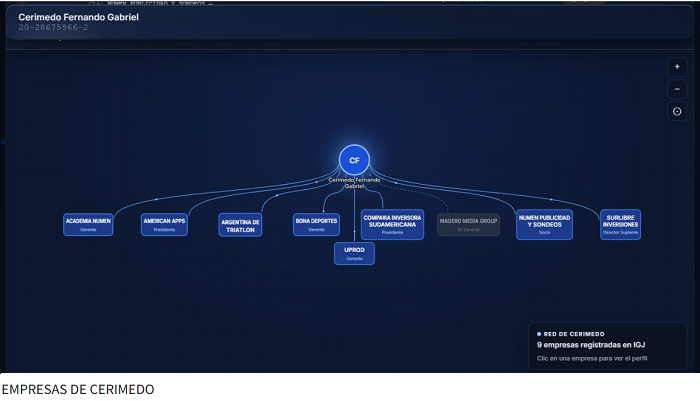Recenter the graph with the target icon
Viewport: 700px width, 401px height.
pyautogui.click(x=677, y=112)
